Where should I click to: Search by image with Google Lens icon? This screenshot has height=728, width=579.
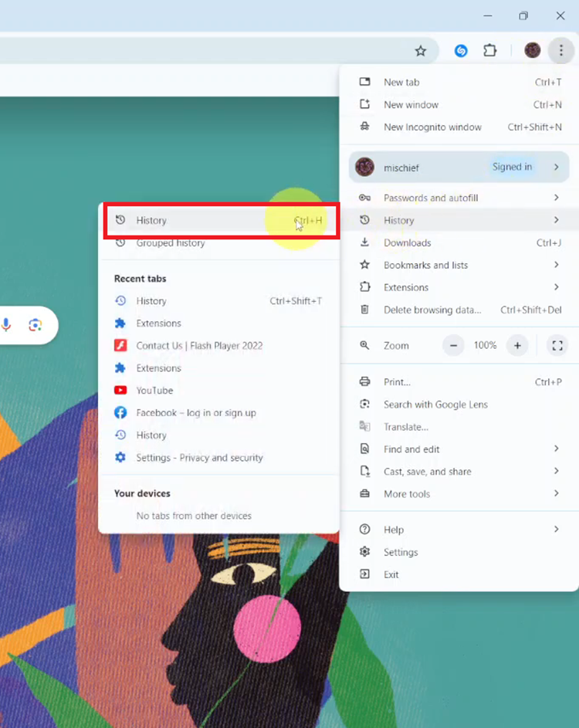click(36, 325)
